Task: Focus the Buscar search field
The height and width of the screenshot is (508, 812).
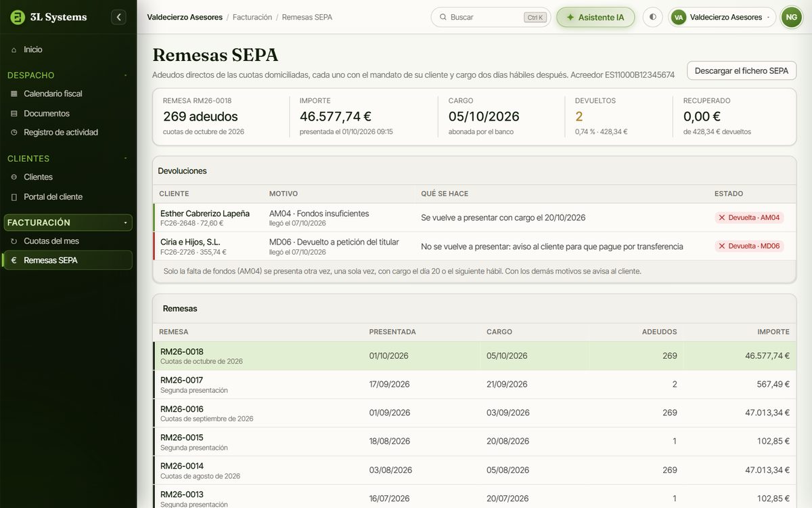Action: 491,17
